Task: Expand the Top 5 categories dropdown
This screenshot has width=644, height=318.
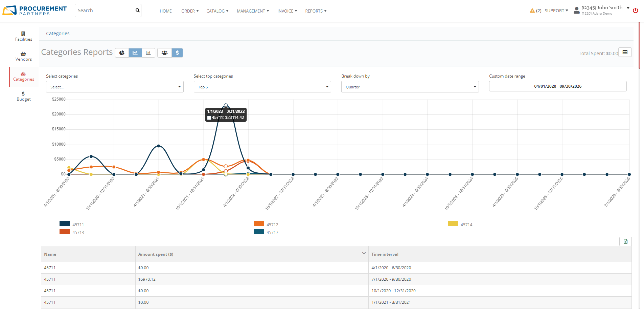Action: (x=262, y=87)
